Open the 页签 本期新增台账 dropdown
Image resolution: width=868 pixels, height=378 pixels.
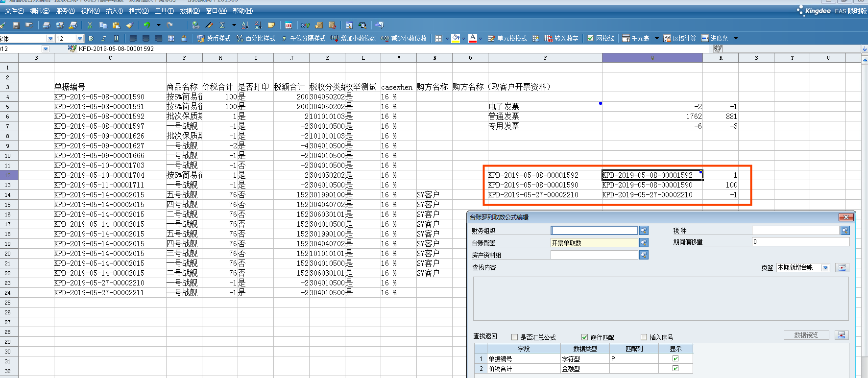click(x=825, y=267)
